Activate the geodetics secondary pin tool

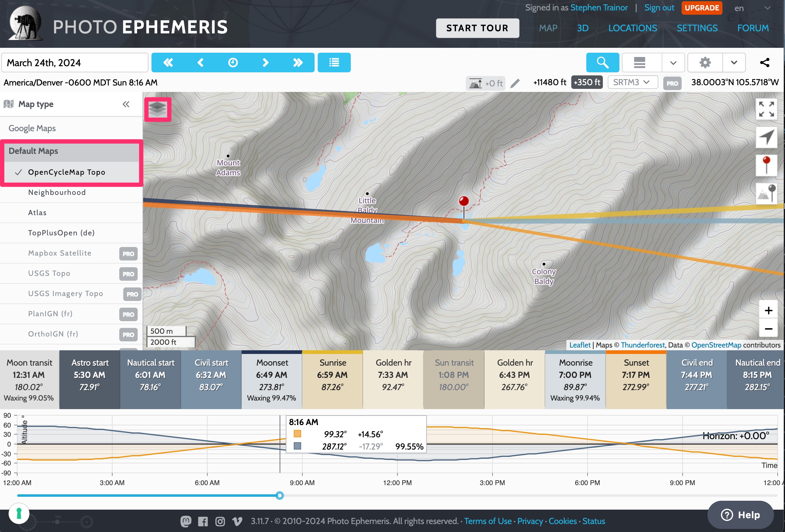(766, 194)
